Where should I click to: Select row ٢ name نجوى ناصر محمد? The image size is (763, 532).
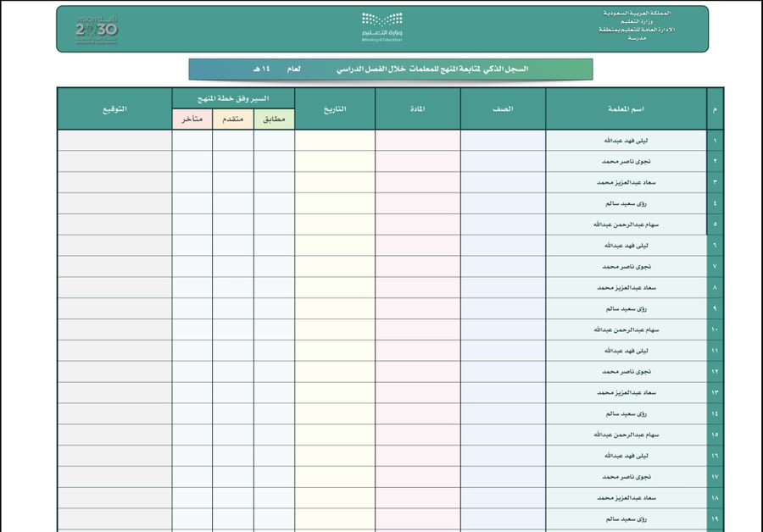[x=626, y=162]
